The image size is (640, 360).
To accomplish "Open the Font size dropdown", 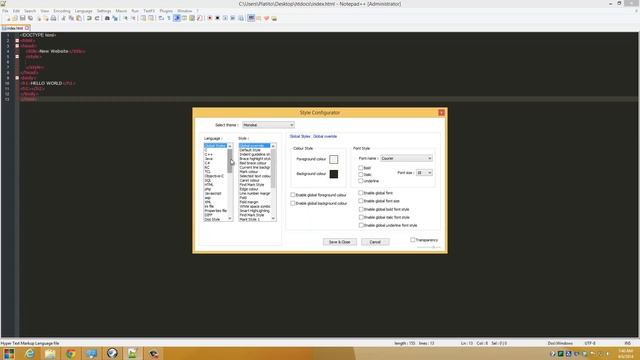I will 424,173.
